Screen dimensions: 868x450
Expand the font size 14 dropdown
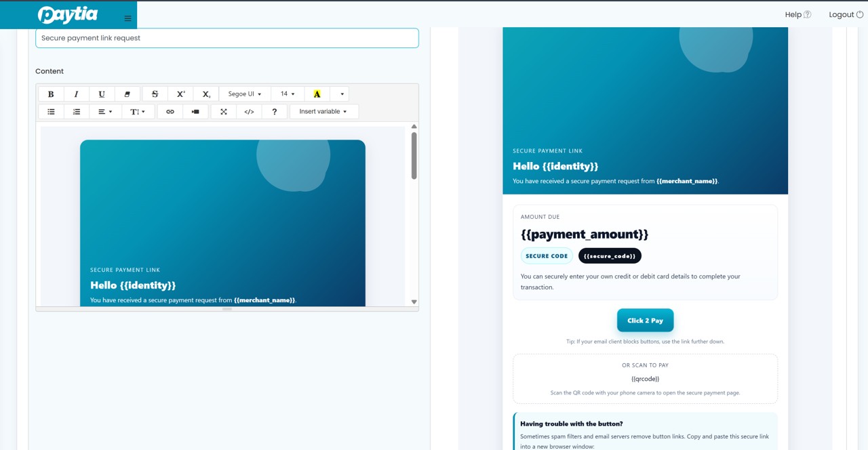pos(288,94)
